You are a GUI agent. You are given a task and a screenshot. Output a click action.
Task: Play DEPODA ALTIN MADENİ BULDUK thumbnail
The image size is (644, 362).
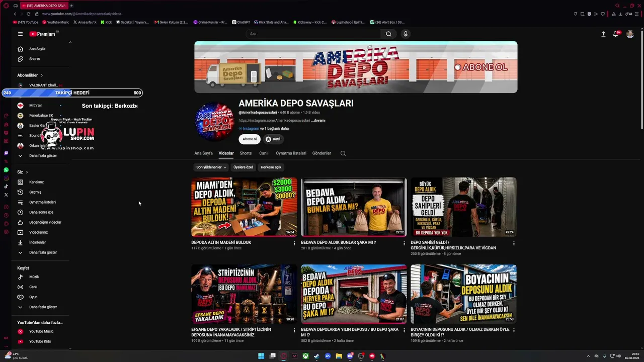(x=244, y=207)
